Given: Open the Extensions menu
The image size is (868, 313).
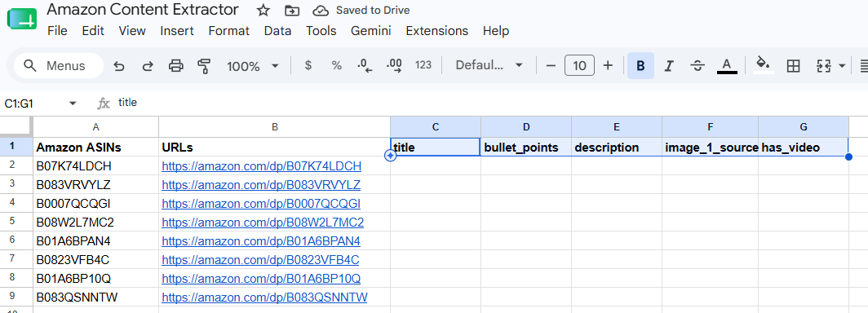Looking at the screenshot, I should (436, 31).
